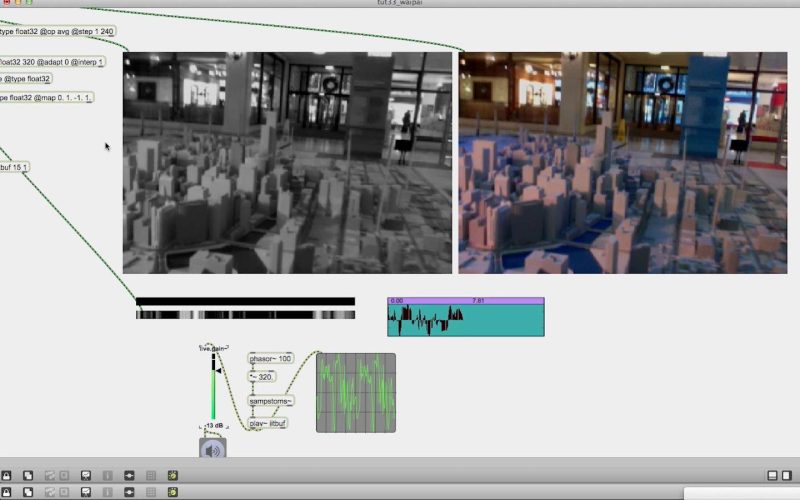Image resolution: width=800 pixels, height=500 pixels.
Task: Toggle the patcher lock icon in upper toolbar
Action: pyautogui.click(x=6, y=475)
